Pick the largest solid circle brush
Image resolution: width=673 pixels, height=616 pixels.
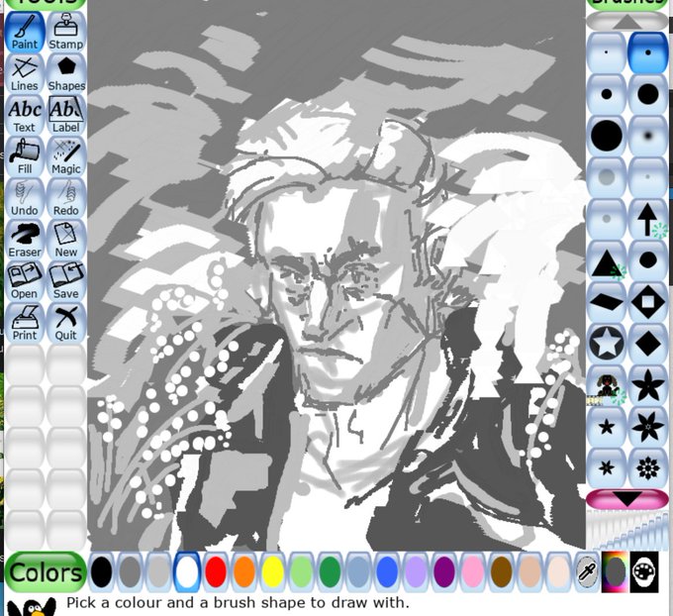coord(606,136)
